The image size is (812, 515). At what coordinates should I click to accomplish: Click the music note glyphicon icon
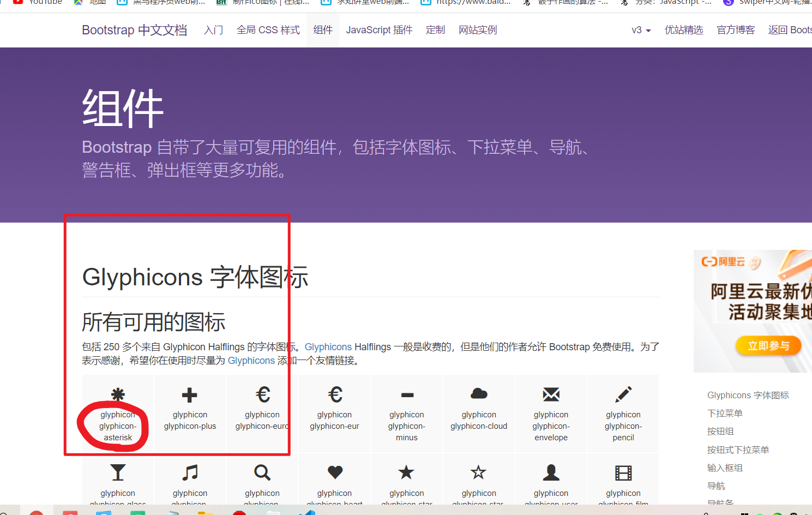[x=190, y=472]
